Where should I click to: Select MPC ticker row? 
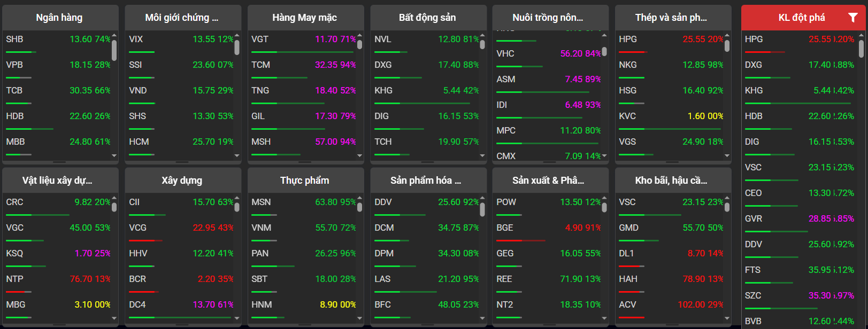coord(548,134)
